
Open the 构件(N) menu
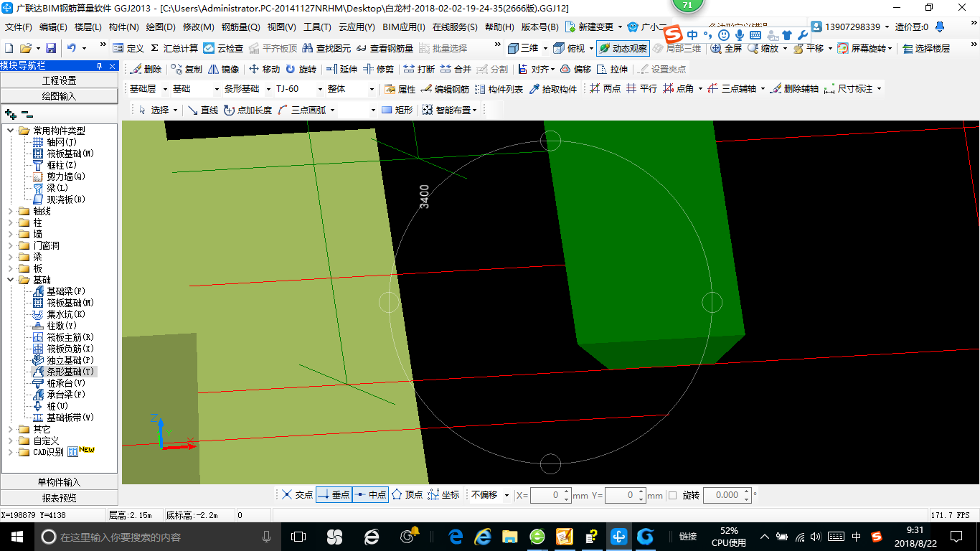(123, 27)
